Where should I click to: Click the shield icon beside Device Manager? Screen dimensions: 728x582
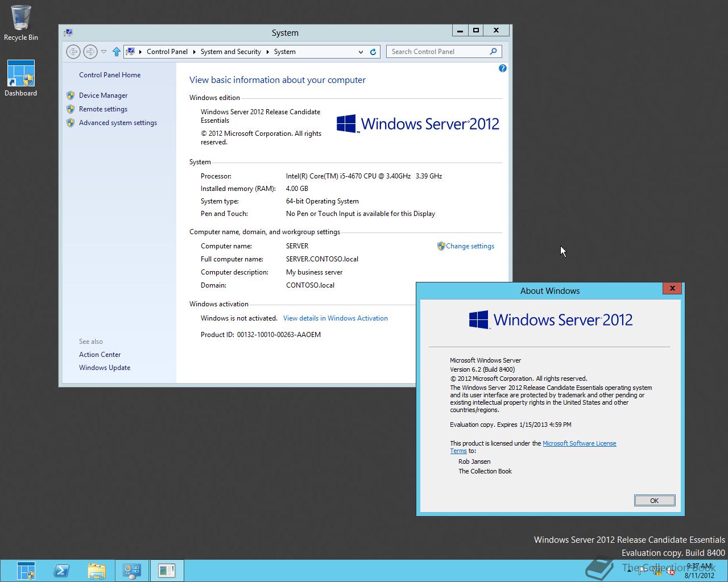71,95
